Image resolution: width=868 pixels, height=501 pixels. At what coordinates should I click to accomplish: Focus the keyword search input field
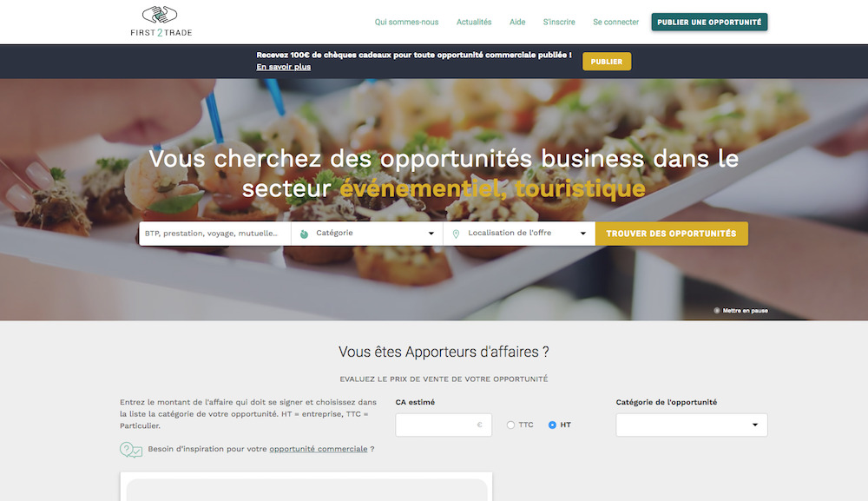click(214, 233)
